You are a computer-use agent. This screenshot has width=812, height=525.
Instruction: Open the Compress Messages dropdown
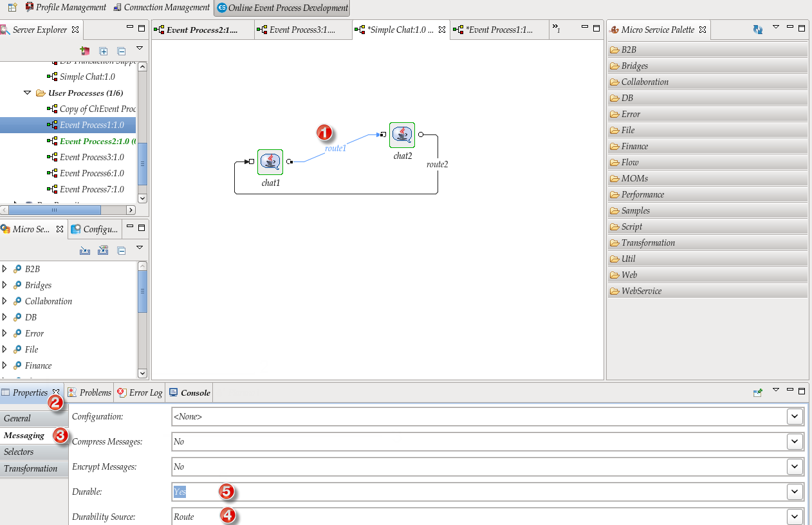[x=795, y=441]
